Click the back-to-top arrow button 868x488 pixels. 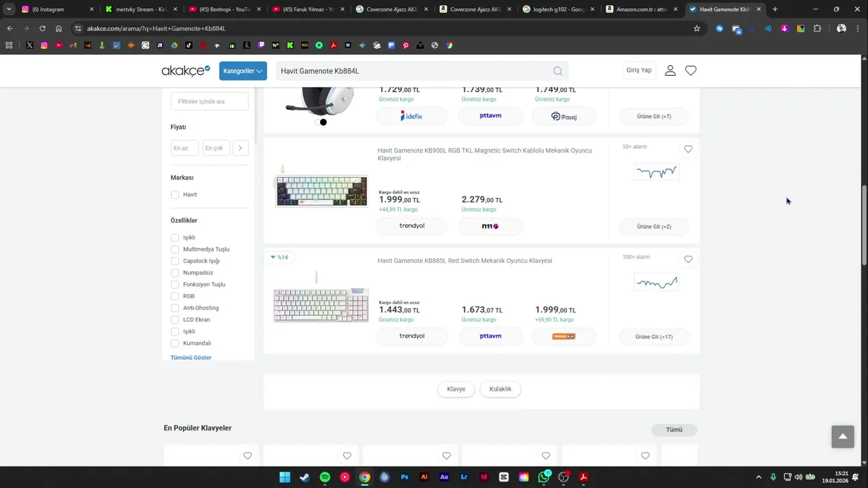point(843,436)
